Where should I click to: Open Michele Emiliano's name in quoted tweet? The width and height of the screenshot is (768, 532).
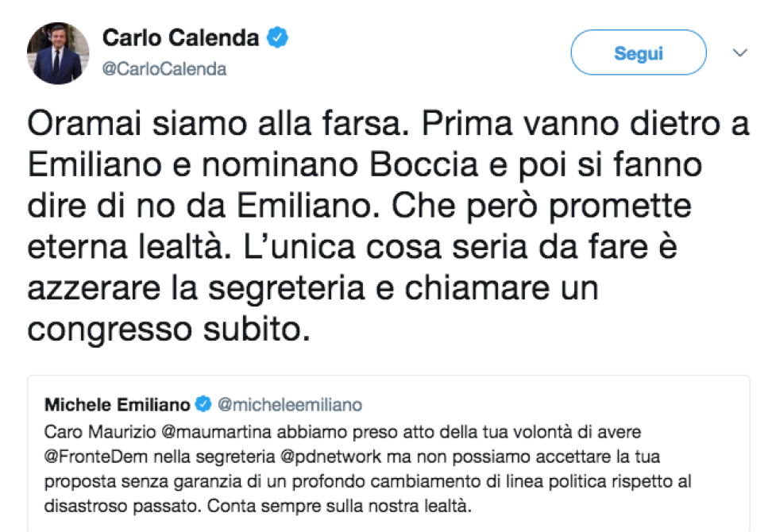117,405
